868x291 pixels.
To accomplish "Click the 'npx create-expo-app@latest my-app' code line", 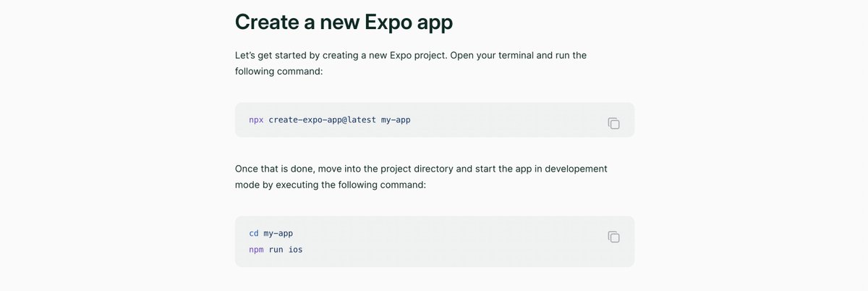I will point(330,119).
